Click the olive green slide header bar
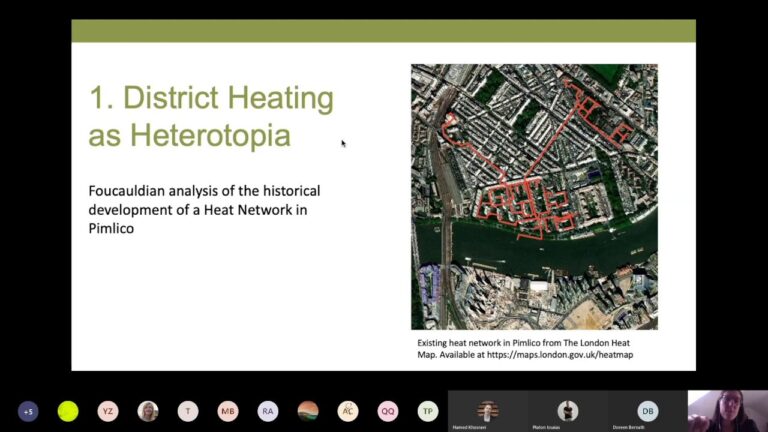Screen dimensions: 768x432 pyautogui.click(x=383, y=31)
